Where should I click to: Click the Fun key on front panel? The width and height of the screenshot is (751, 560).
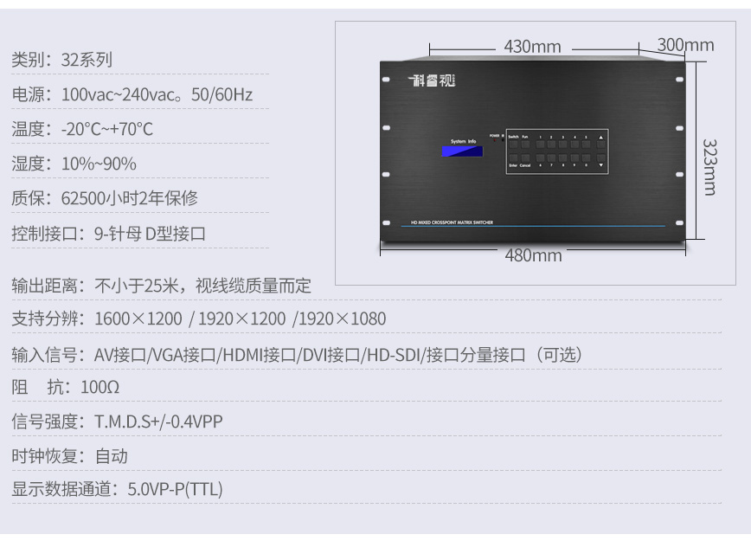pyautogui.click(x=525, y=145)
